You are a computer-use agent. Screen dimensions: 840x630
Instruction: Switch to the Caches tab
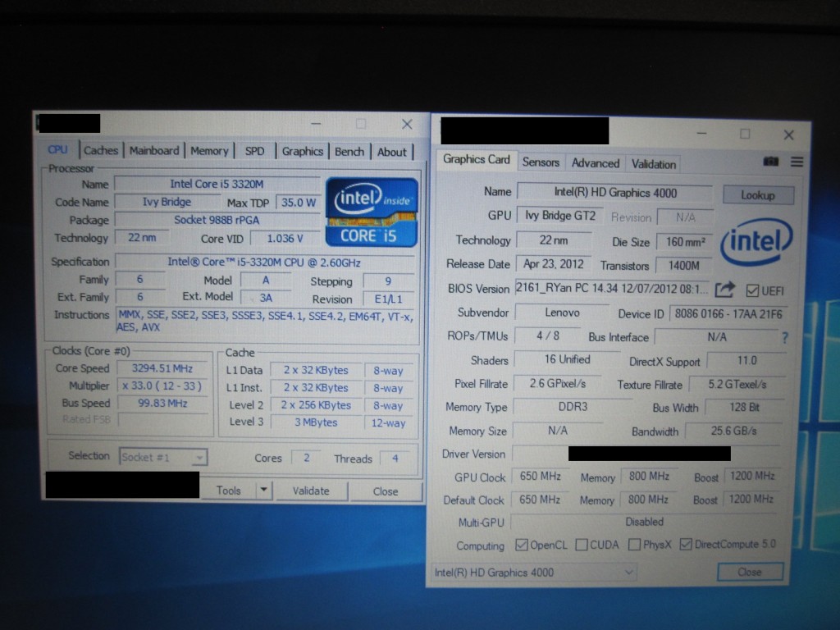click(x=101, y=151)
